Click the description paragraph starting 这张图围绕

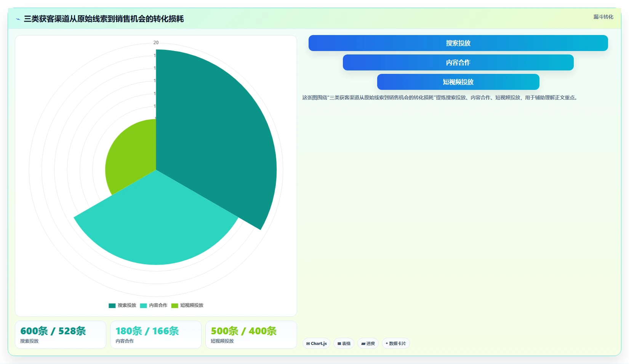click(x=441, y=97)
